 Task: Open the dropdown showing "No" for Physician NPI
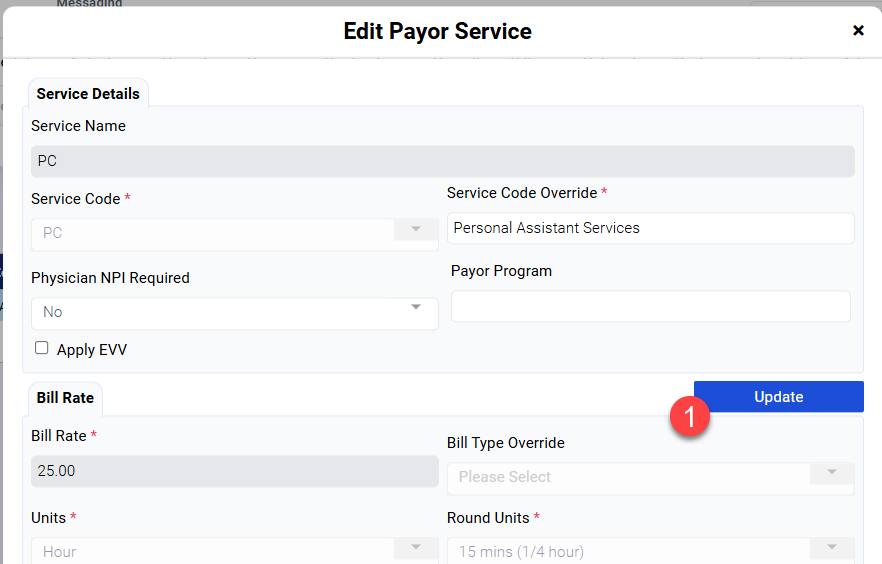click(x=220, y=313)
